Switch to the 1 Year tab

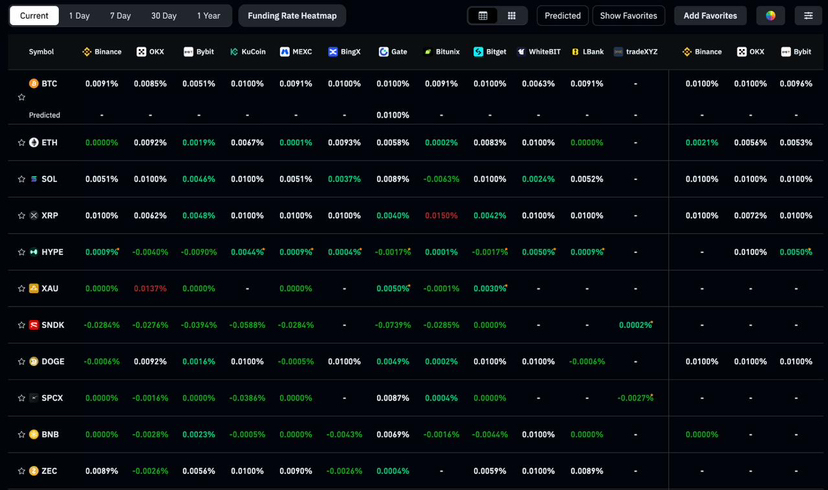(209, 16)
